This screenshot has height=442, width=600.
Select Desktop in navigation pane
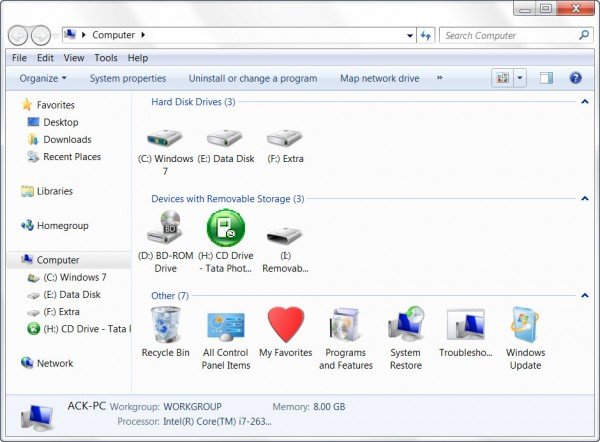pos(61,122)
